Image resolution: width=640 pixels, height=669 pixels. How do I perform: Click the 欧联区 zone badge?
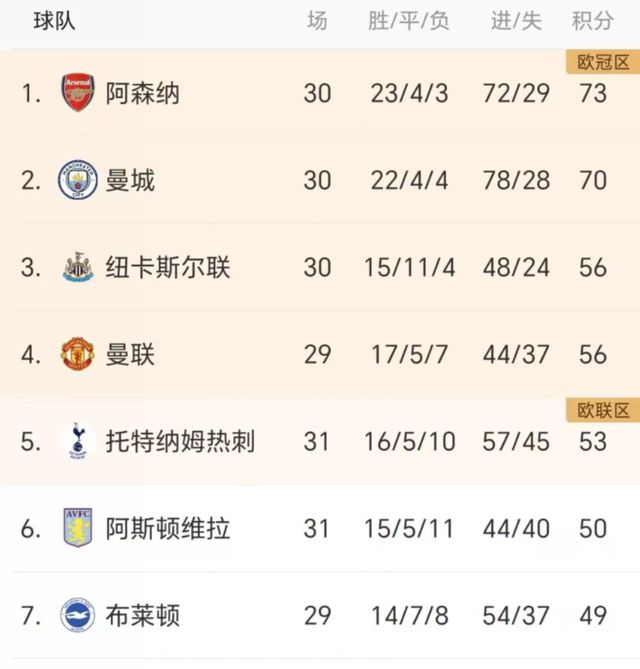coord(603,410)
